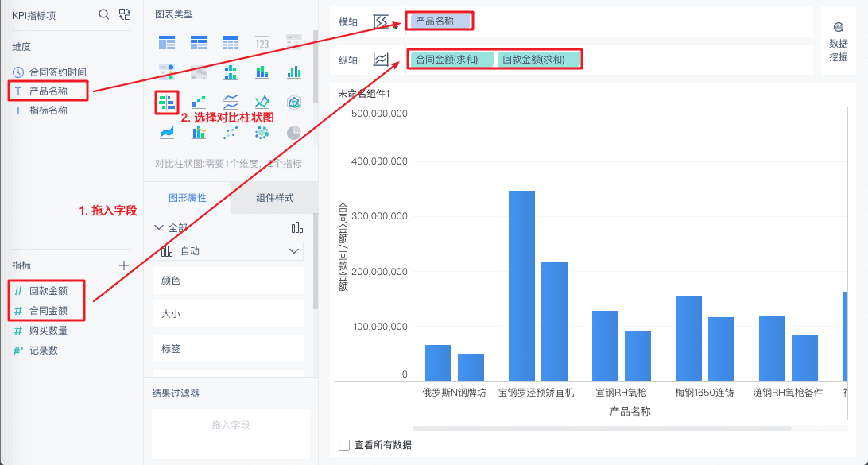Image resolution: width=868 pixels, height=465 pixels.
Task: Select the area chart type
Action: click(167, 133)
